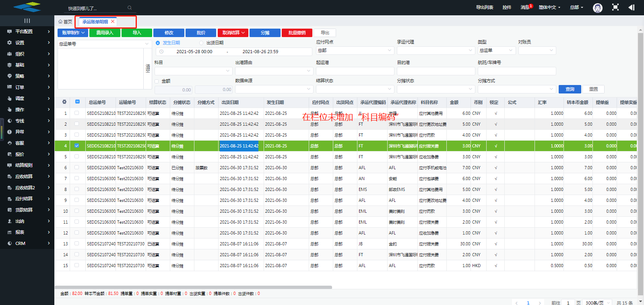Viewport: 644px width, 305px height.
Task: Open the 简体中文 language menu
Action: click(549, 7)
